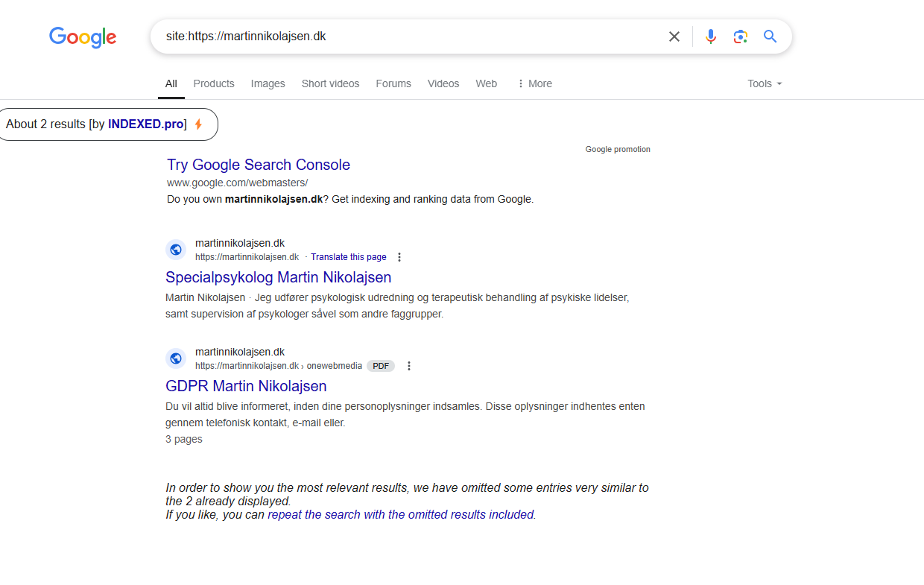Click globe favicon of GDPR result
This screenshot has width=924, height=585.
click(176, 358)
